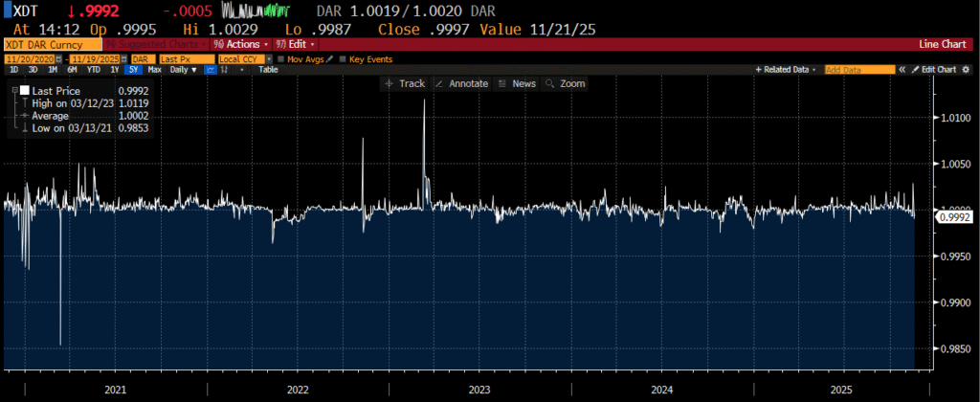The image size is (980, 402).
Task: Enable the Key Events checkbox
Action: click(343, 58)
